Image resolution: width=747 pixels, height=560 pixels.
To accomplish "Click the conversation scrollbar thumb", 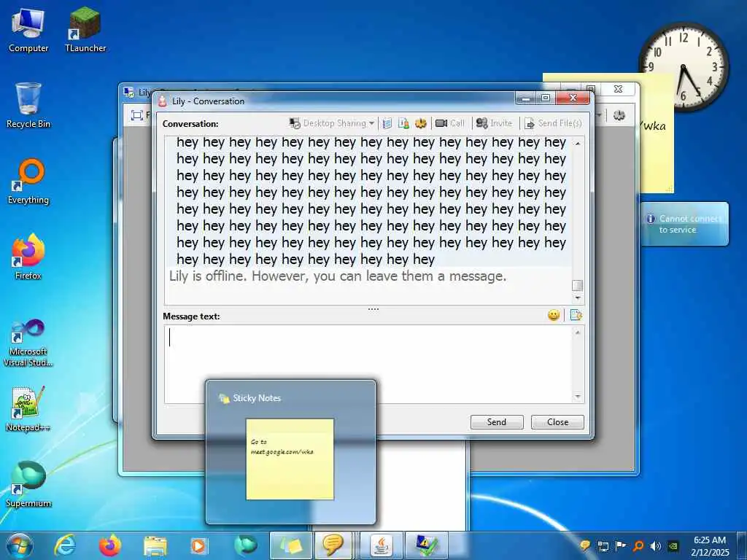I will tap(578, 285).
